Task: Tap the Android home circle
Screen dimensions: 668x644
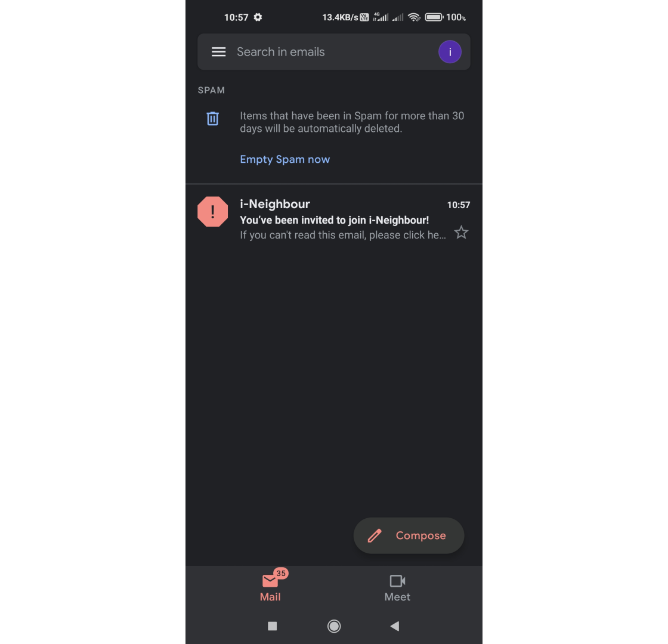Action: (x=334, y=626)
